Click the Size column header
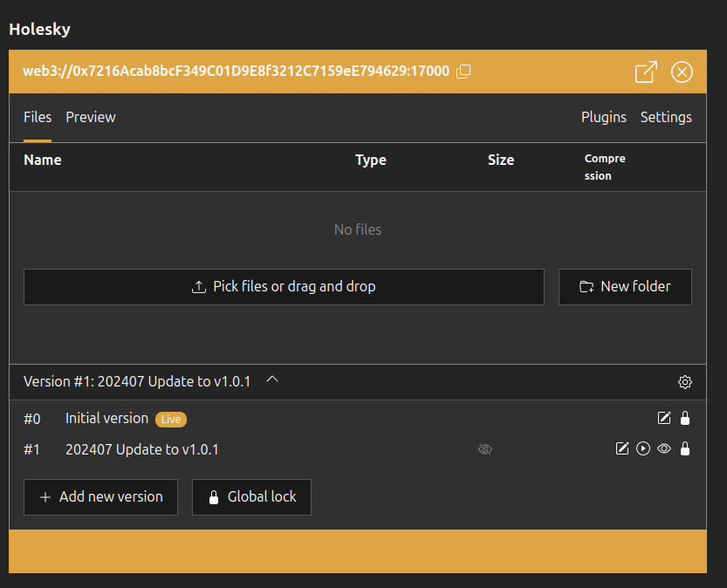Image resolution: width=727 pixels, height=588 pixels. click(501, 160)
